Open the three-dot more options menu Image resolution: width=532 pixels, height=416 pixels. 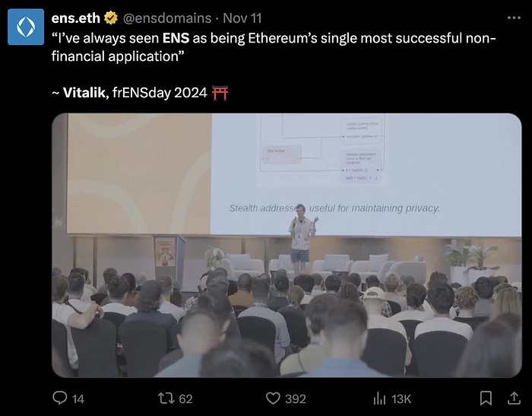514,17
